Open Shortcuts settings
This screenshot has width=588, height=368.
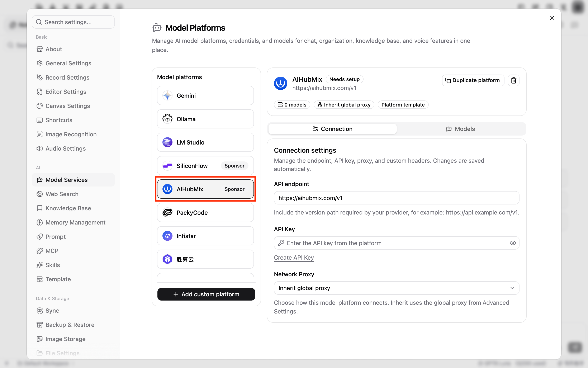73,120
